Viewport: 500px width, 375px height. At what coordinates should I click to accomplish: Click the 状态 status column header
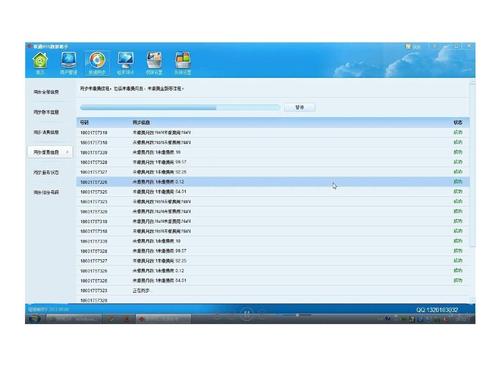(458, 122)
